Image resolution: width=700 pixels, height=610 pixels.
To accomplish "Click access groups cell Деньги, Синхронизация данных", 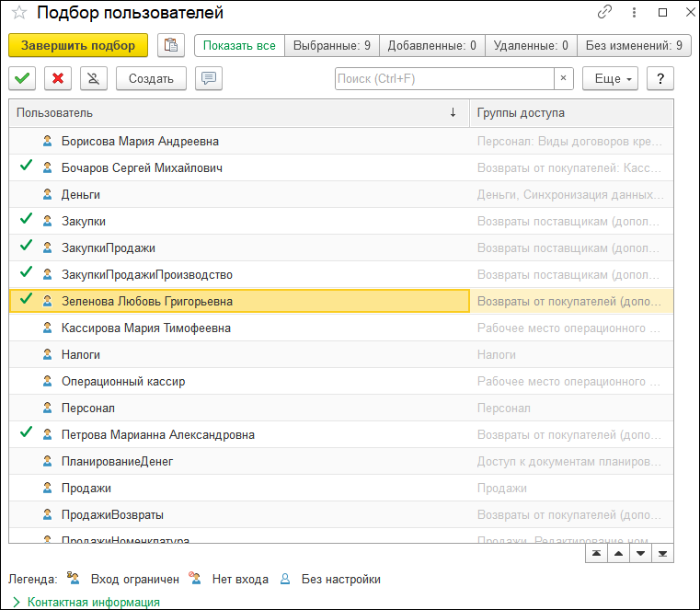I will pos(571,194).
